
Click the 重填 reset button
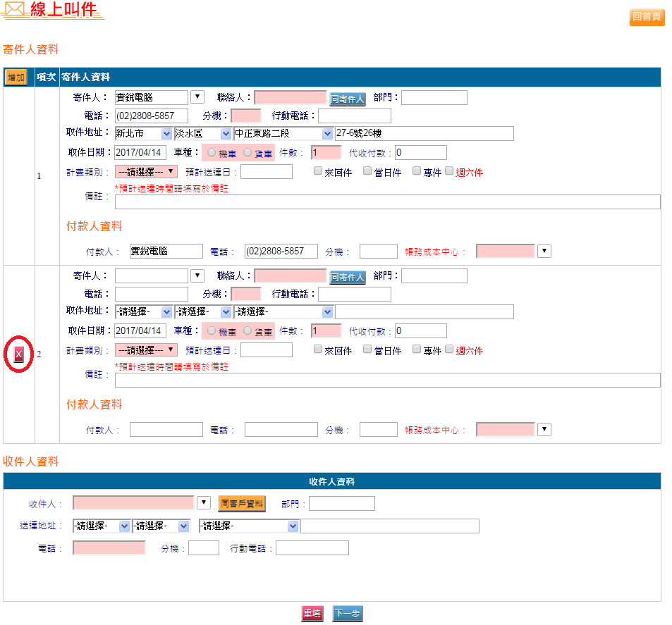pos(312,614)
